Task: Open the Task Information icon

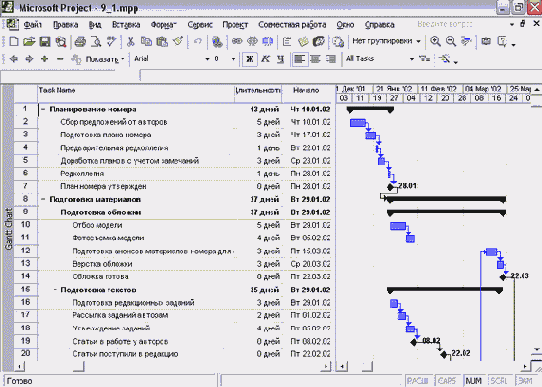Action: click(x=287, y=42)
